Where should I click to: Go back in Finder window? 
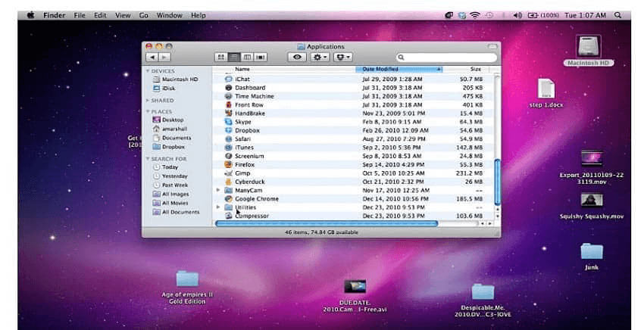tap(152, 57)
